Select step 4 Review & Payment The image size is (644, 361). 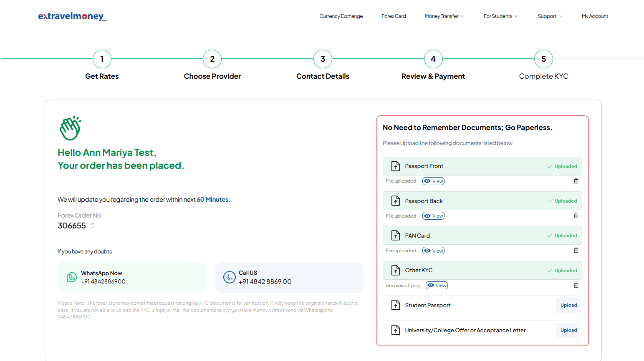[x=433, y=59]
